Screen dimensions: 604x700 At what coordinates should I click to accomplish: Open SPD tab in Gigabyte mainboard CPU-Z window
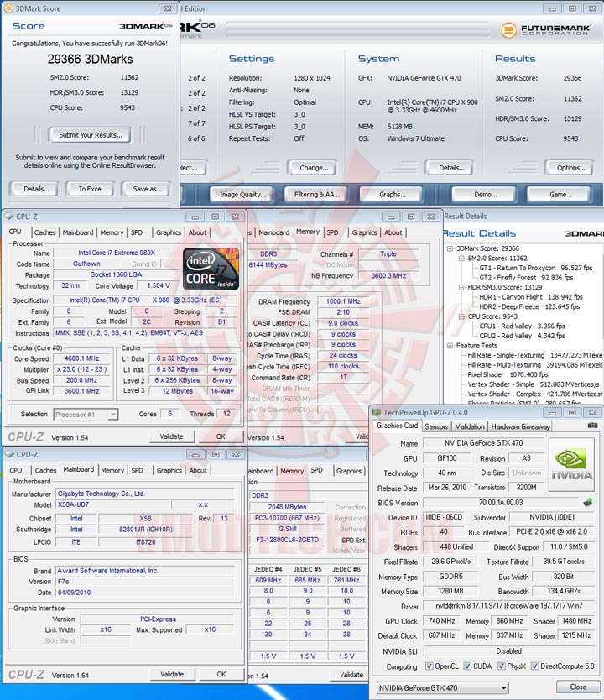138,471
